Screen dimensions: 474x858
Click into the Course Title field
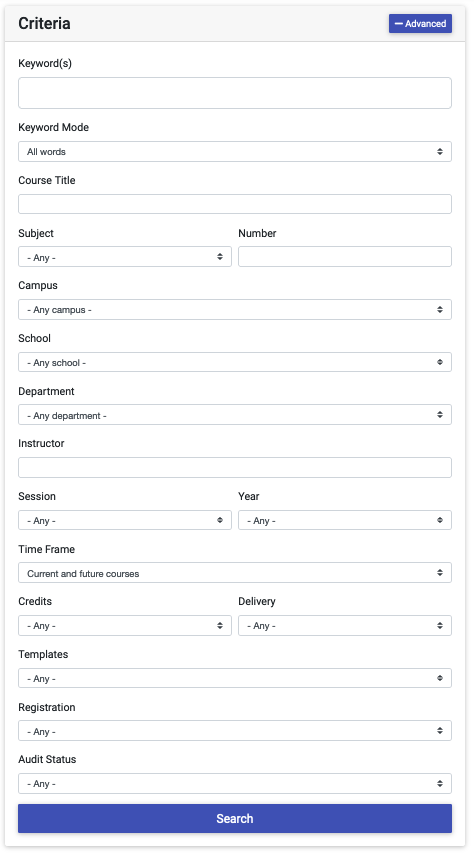pyautogui.click(x=235, y=204)
